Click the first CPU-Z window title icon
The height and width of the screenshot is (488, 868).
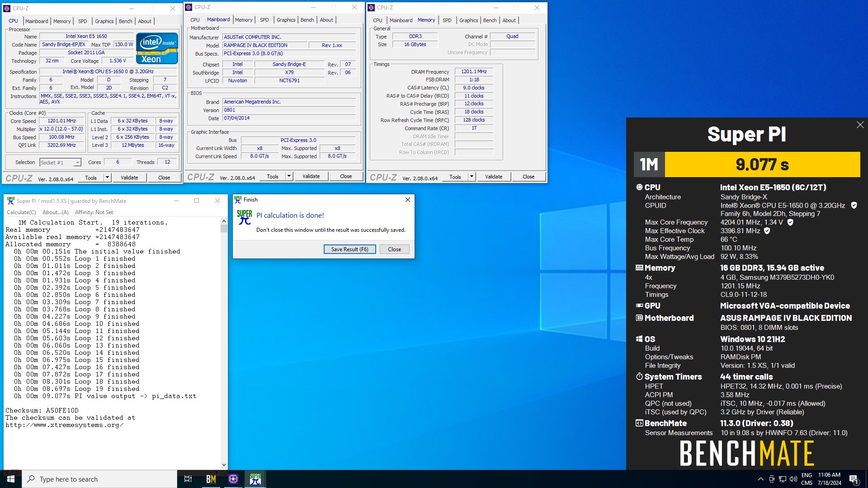(x=7, y=8)
